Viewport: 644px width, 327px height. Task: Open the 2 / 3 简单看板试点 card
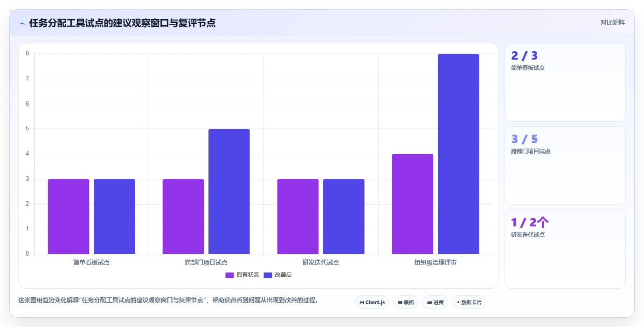pos(565,82)
